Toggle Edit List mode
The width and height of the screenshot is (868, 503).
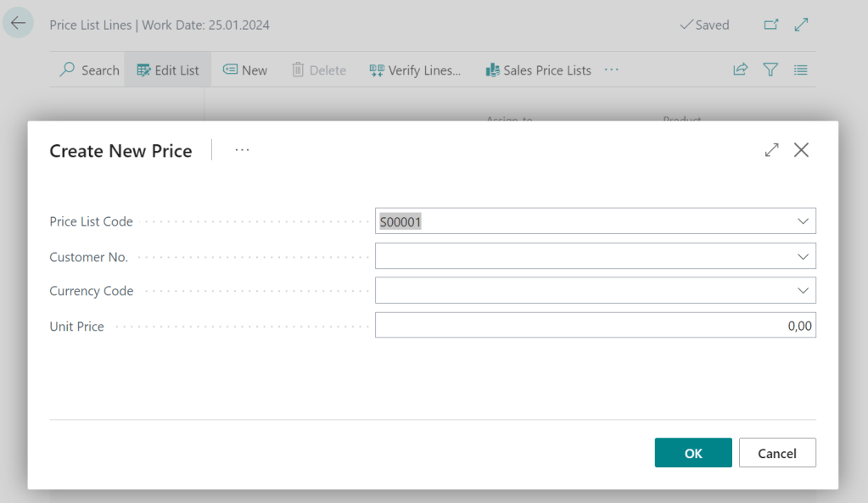tap(168, 70)
